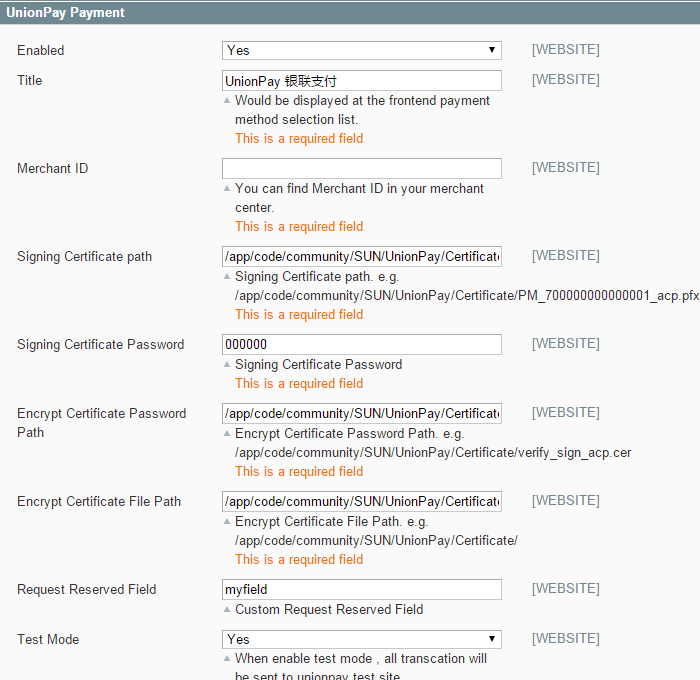The image size is (700, 680).
Task: Focus the Encrypt Certificate File Path input
Action: click(x=361, y=501)
